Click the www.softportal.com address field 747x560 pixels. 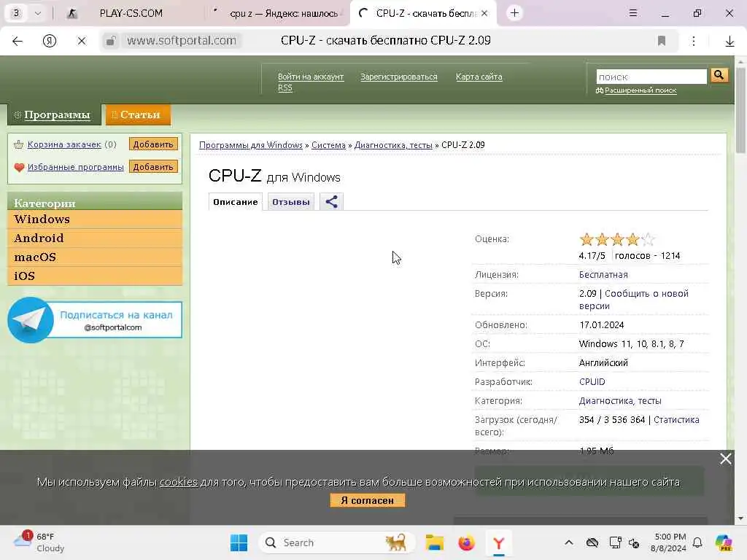click(182, 41)
